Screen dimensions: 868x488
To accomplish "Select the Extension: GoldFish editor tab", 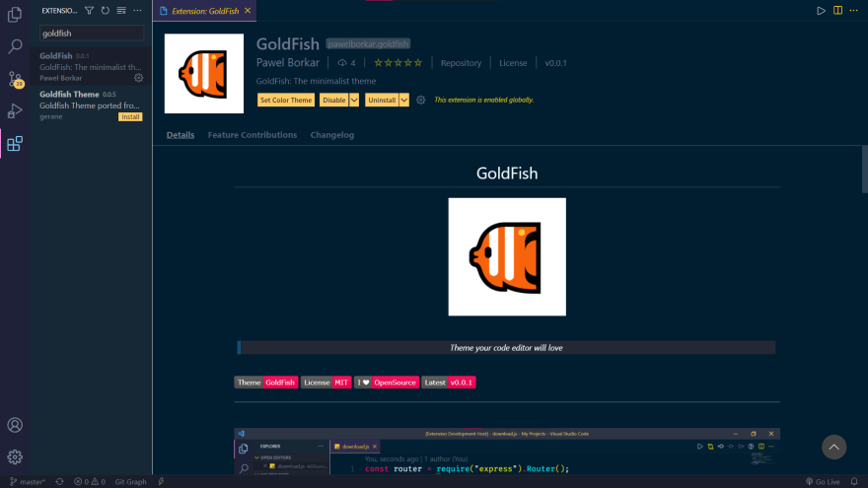I will 204,11.
